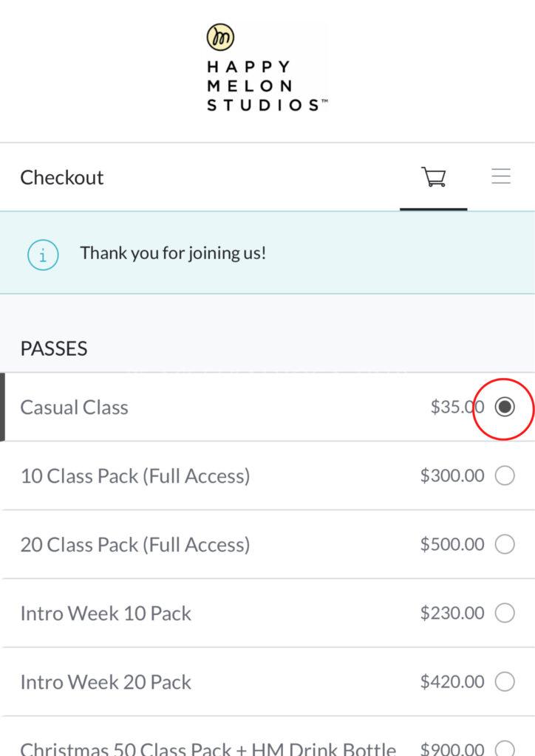Click the $300.00 price
The image size is (535, 756).
pyautogui.click(x=452, y=476)
